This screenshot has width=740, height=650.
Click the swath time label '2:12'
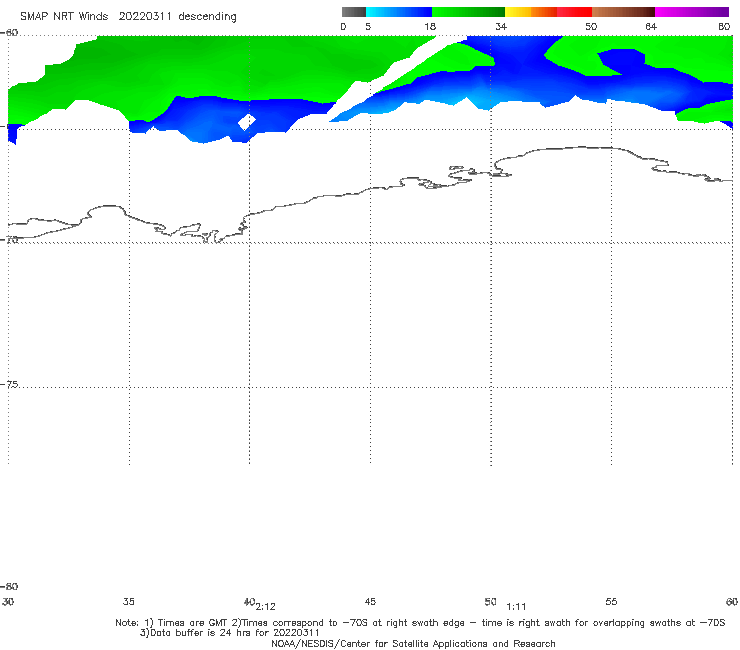[x=266, y=607]
